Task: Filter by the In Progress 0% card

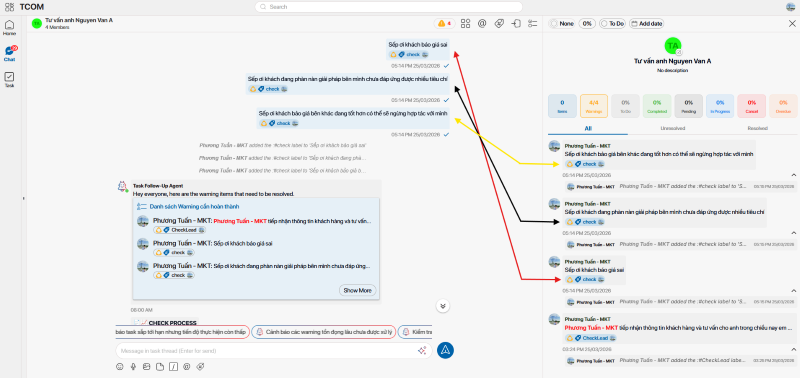Action: pyautogui.click(x=720, y=106)
